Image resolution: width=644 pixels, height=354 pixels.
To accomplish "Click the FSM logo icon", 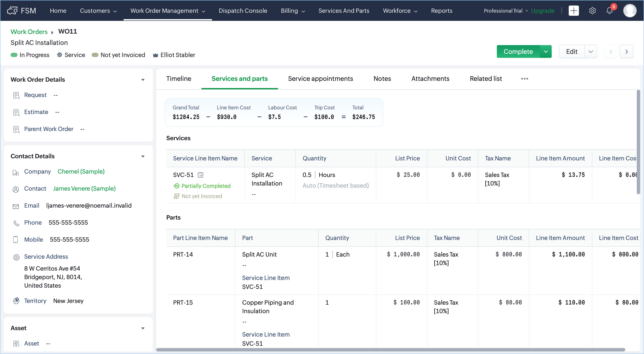I will [x=12, y=11].
